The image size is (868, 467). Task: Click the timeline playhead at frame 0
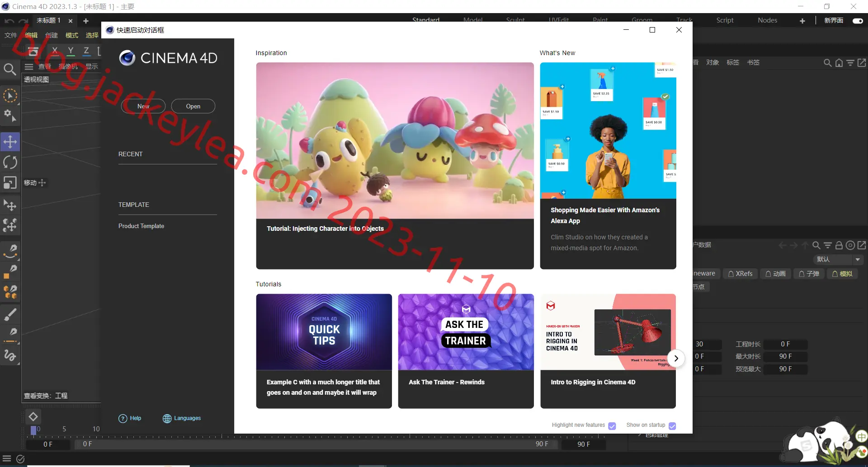[x=33, y=430]
